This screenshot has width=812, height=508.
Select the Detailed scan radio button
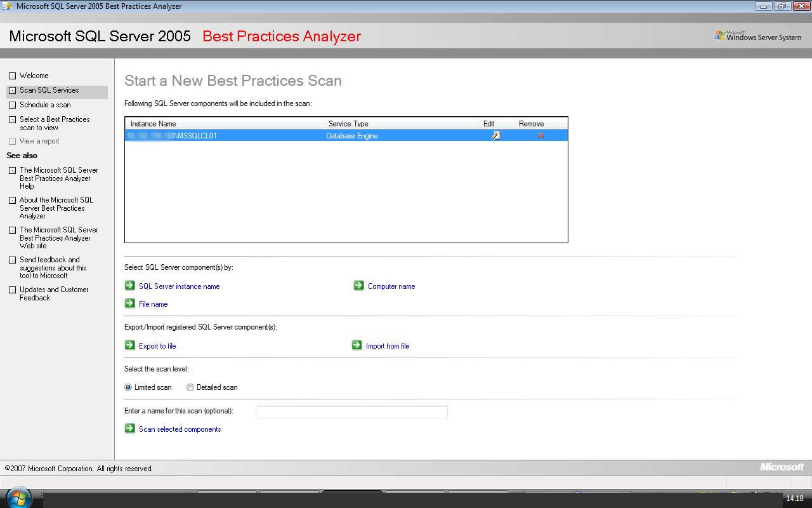190,387
